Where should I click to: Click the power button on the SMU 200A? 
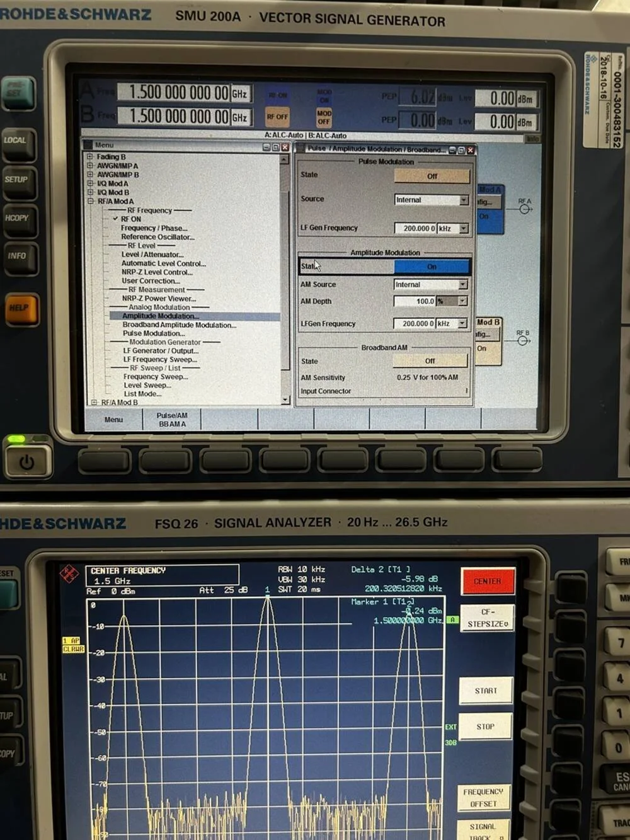(x=26, y=462)
